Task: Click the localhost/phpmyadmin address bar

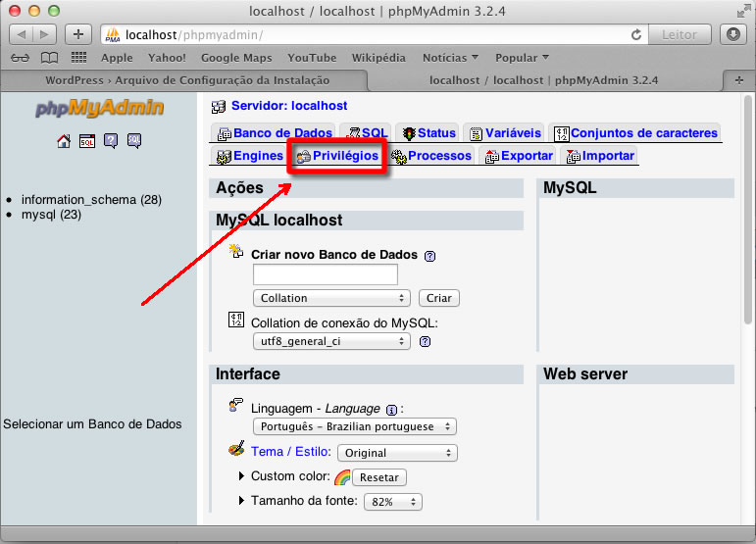Action: 367,34
